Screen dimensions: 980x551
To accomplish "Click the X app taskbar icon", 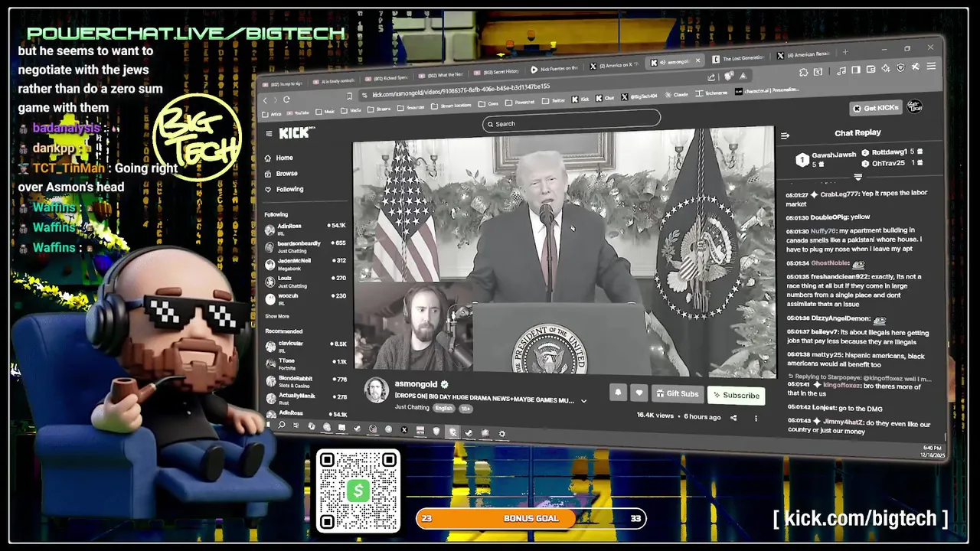I will click(404, 429).
